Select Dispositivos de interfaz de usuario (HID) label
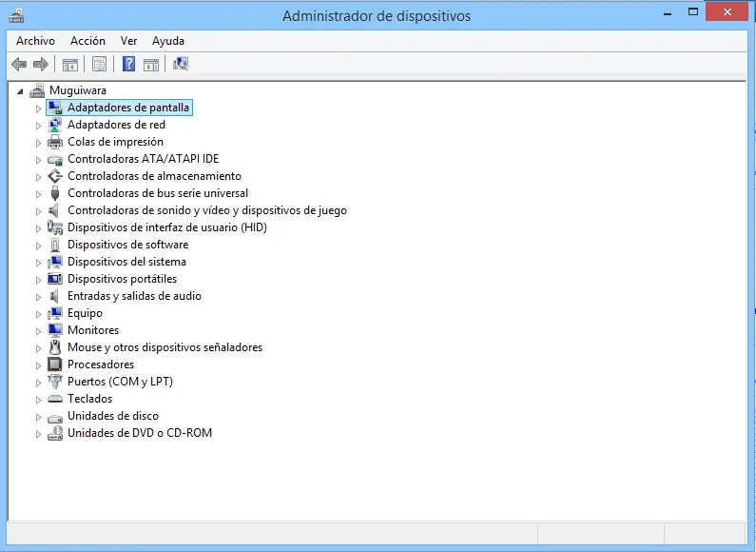Screen dimensions: 756x552 167,227
